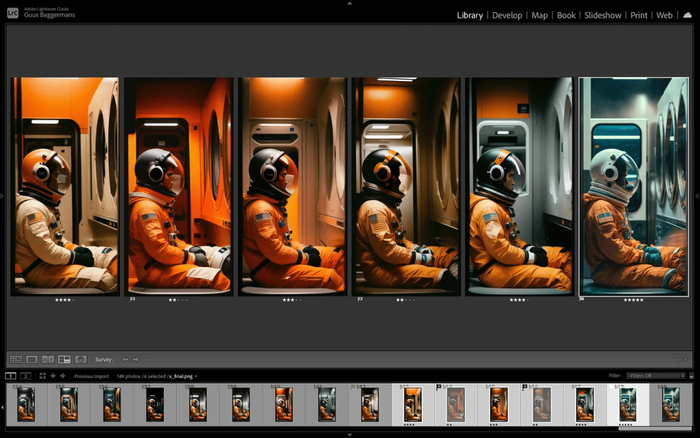The image size is (700, 438).
Task: Toggle the filter lock switch
Action: coord(689,376)
